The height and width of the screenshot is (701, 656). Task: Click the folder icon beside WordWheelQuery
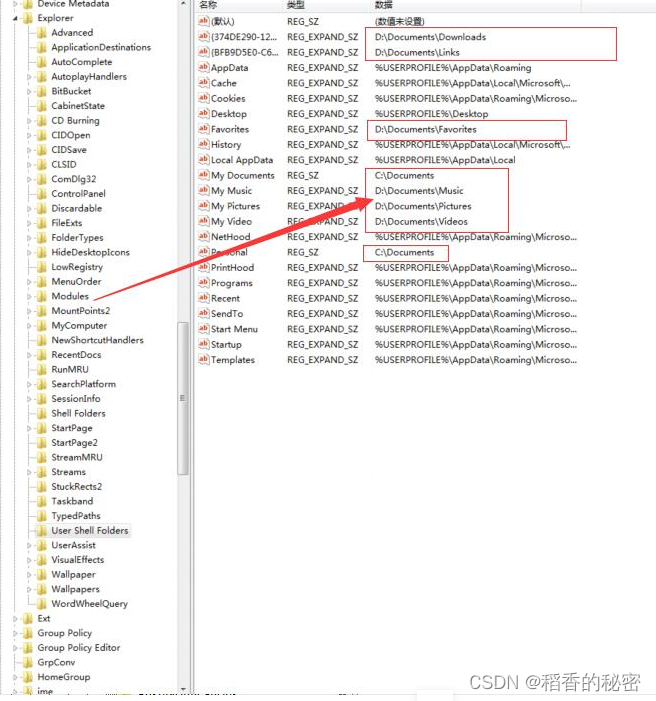point(42,604)
